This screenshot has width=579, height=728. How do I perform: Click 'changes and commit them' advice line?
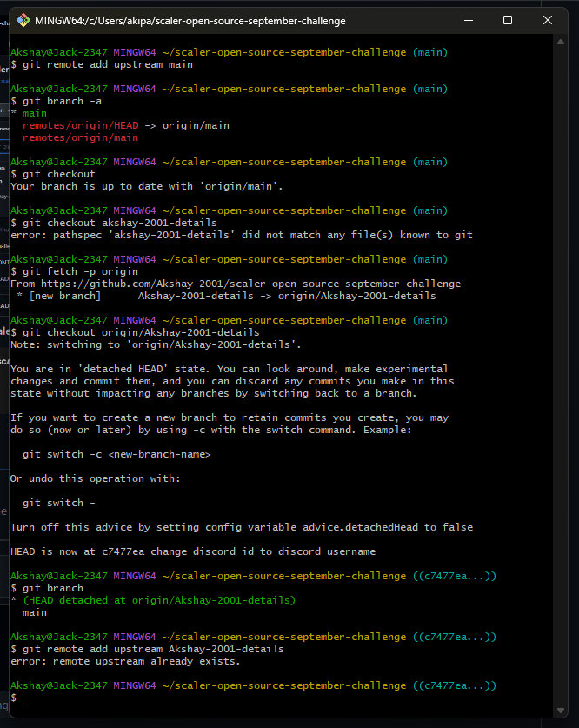[232, 381]
